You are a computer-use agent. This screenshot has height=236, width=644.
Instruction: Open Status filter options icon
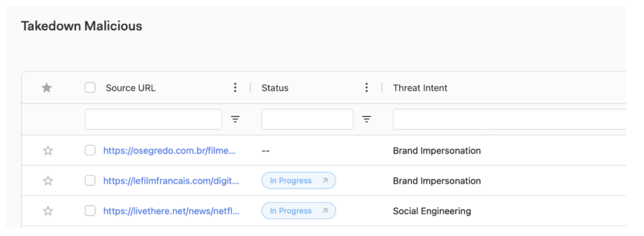click(367, 119)
